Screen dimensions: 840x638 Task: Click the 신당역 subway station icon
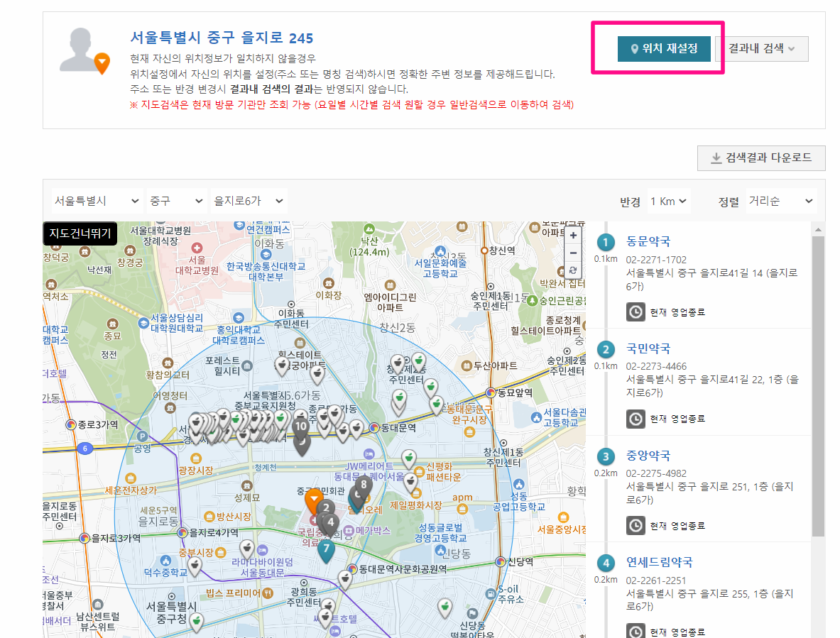(x=501, y=561)
